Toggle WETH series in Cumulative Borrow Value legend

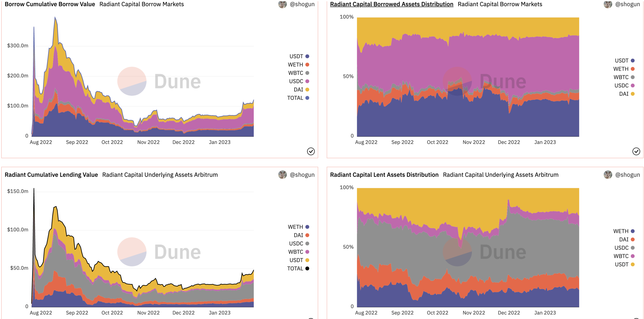point(299,64)
